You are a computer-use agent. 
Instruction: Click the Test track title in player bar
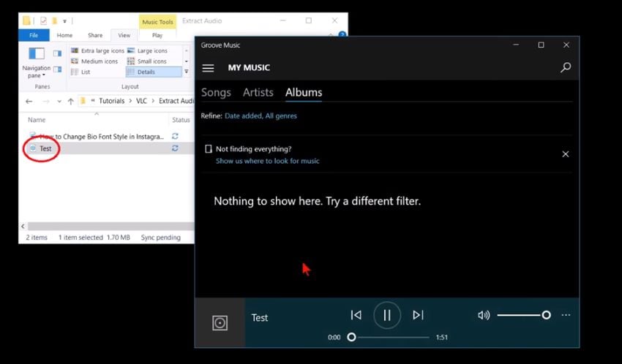(x=260, y=318)
